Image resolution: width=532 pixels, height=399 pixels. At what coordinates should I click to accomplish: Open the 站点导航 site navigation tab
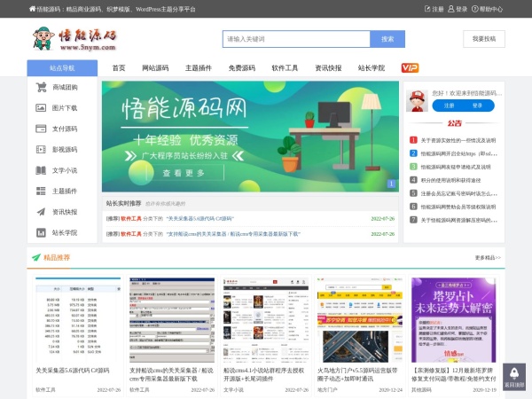[x=62, y=68]
